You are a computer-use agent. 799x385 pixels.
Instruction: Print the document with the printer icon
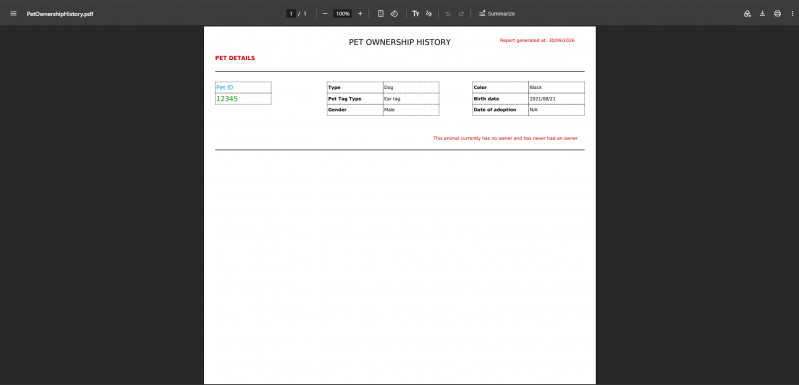pos(777,14)
